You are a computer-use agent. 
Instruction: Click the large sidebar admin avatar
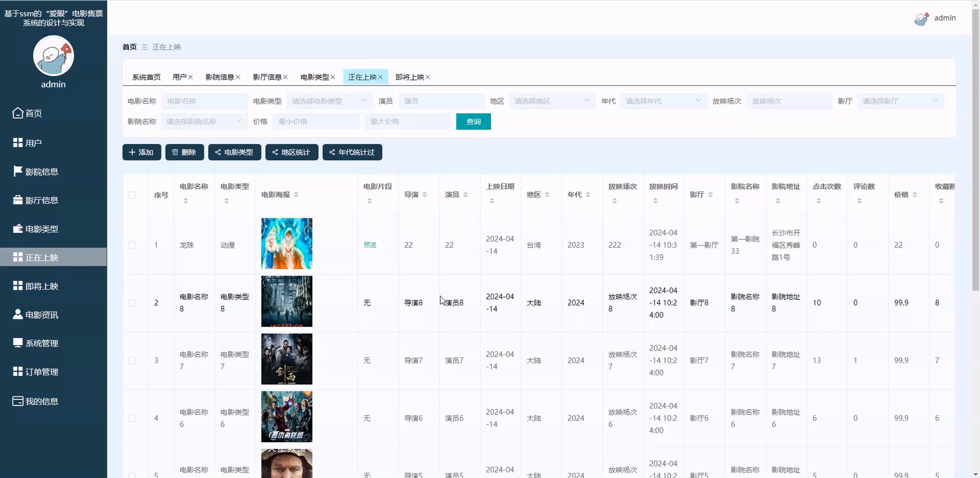coord(53,56)
